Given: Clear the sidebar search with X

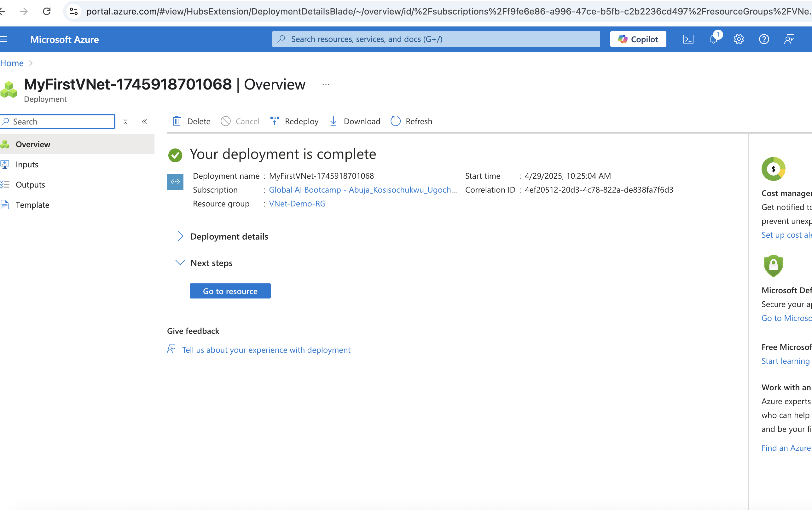Looking at the screenshot, I should pyautogui.click(x=125, y=121).
